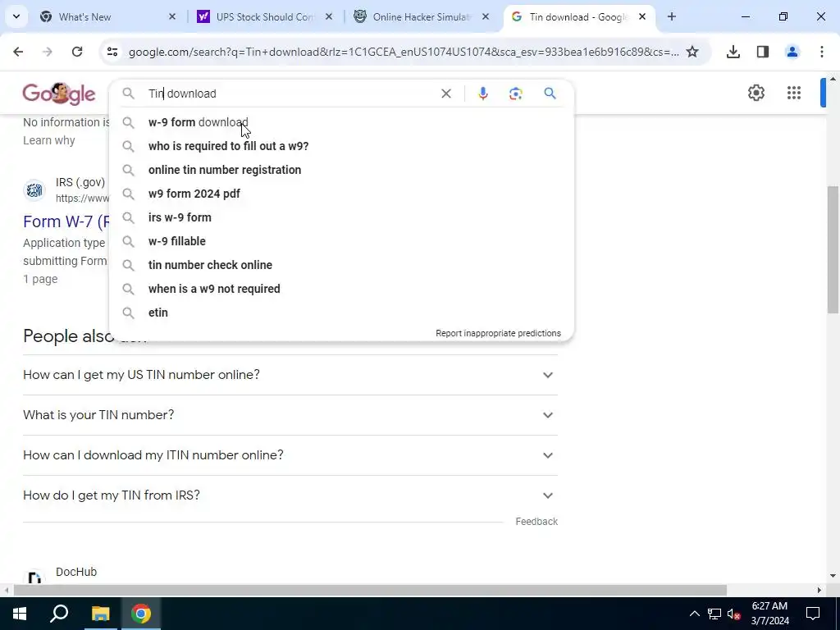Click "Report inappropriate predictions" link
840x630 pixels.
[x=498, y=333]
